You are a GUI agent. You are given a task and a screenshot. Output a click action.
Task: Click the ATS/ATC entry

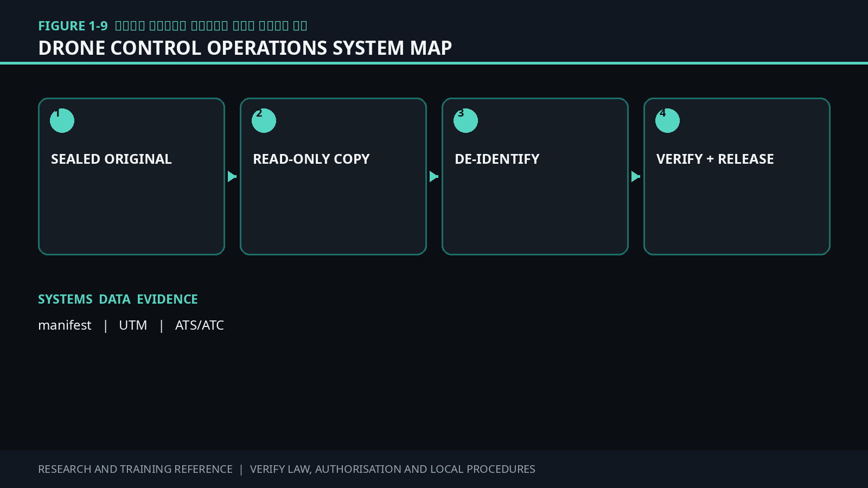point(200,325)
